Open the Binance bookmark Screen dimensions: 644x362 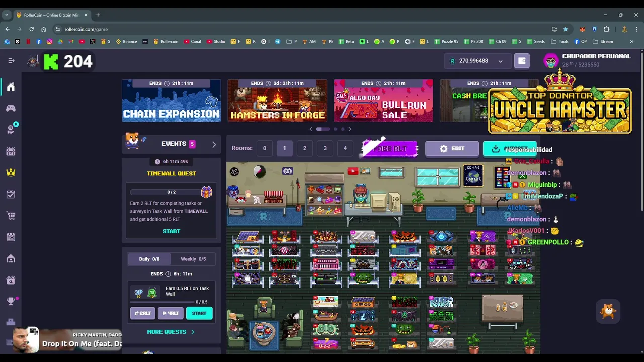[126, 41]
